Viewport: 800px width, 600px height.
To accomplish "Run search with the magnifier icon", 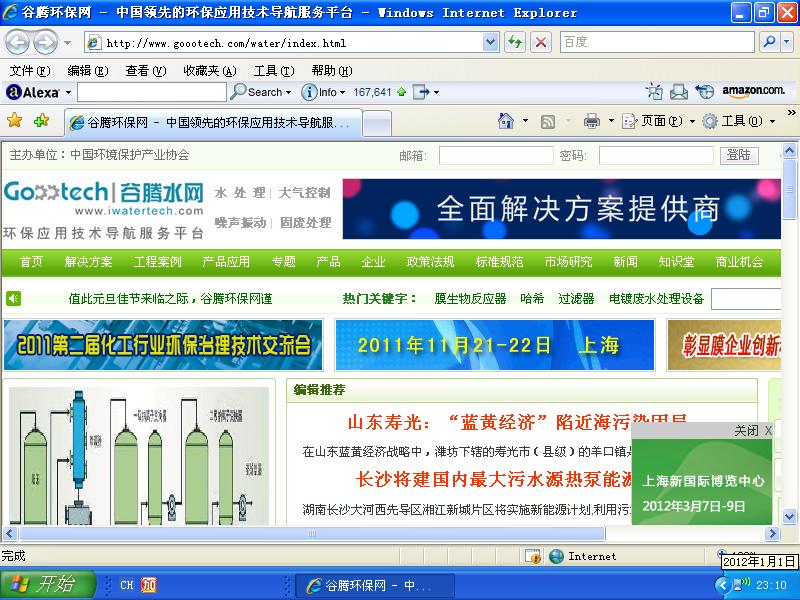I will click(x=770, y=42).
